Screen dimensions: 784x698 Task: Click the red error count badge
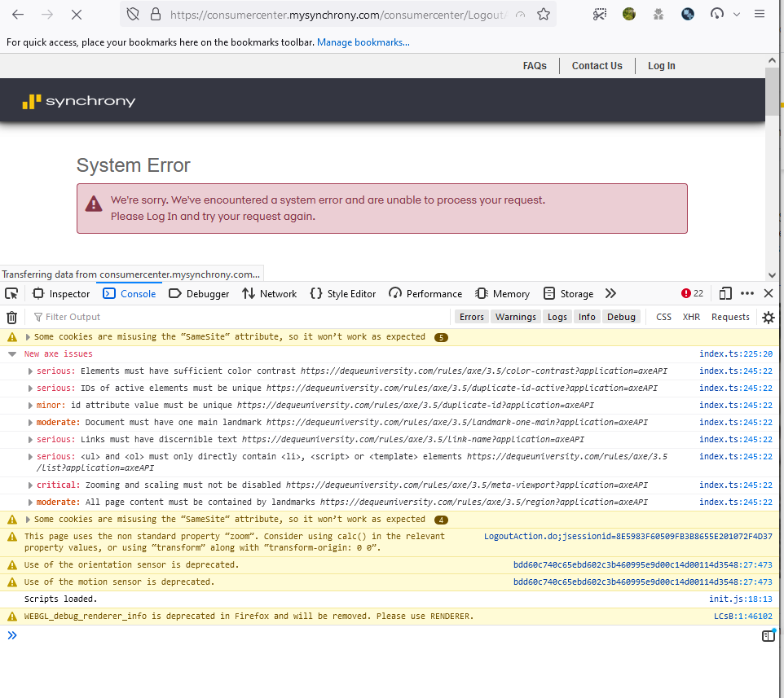point(691,292)
